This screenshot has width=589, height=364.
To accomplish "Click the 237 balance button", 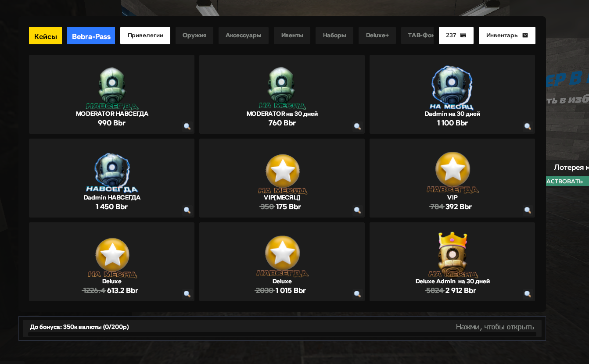I will [456, 36].
